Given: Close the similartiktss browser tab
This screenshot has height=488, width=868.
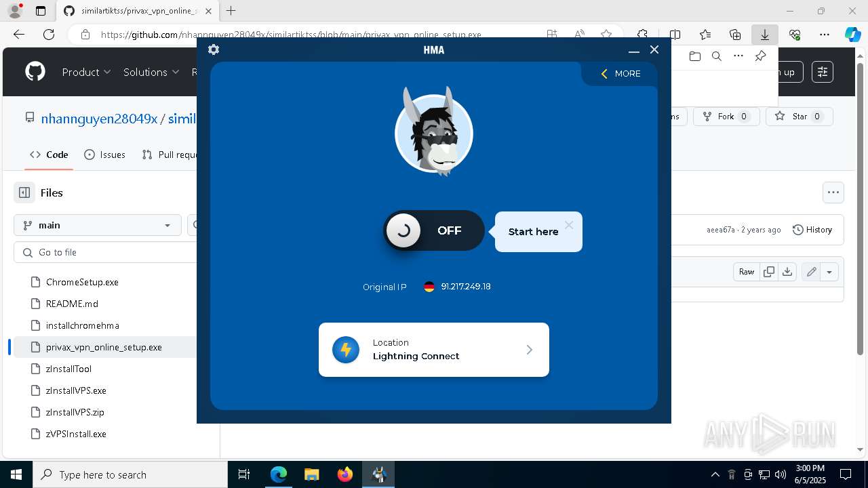Looking at the screenshot, I should coord(208,11).
